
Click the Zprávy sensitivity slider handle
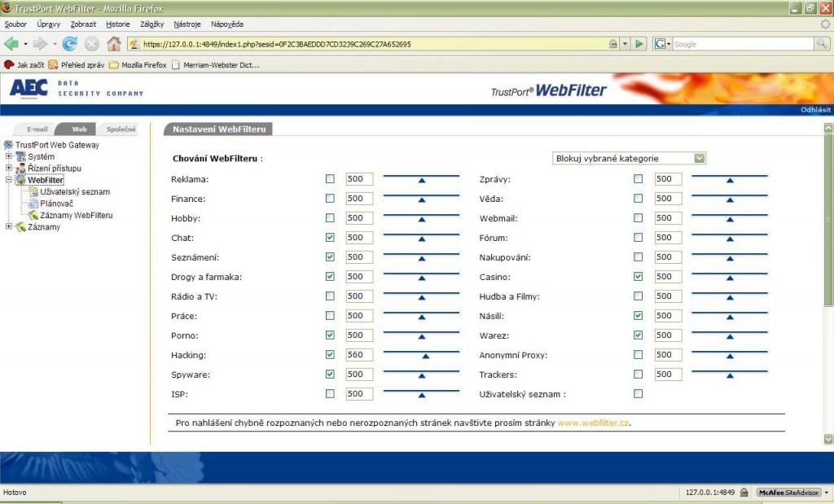[731, 181]
